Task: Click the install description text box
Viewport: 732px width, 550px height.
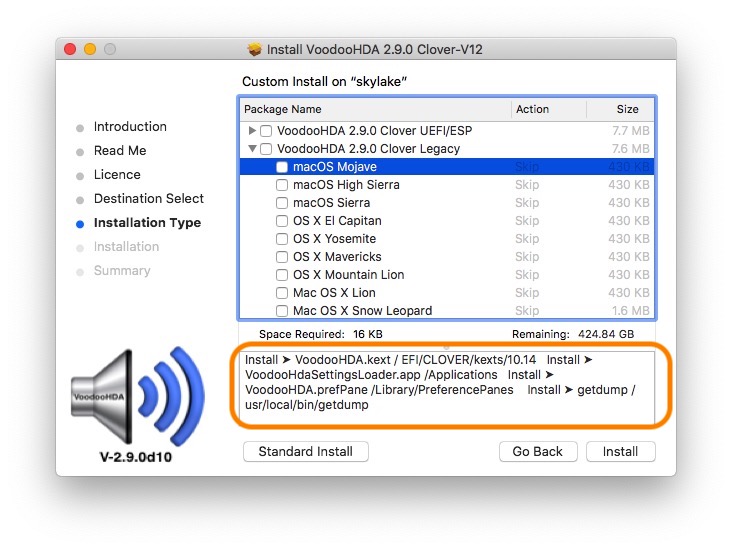Action: coord(449,388)
